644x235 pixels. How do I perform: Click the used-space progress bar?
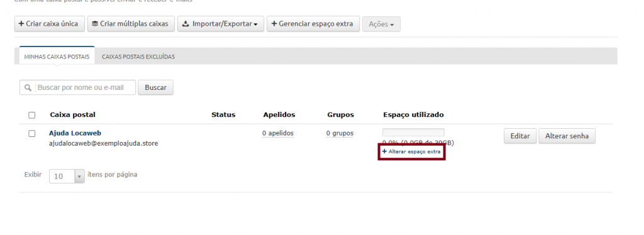(414, 133)
